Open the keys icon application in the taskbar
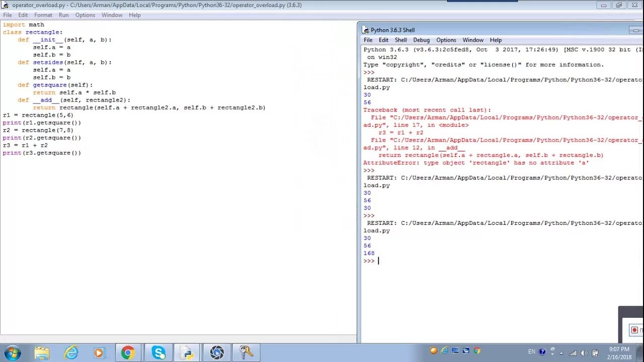The width and height of the screenshot is (644, 362). pos(247,353)
